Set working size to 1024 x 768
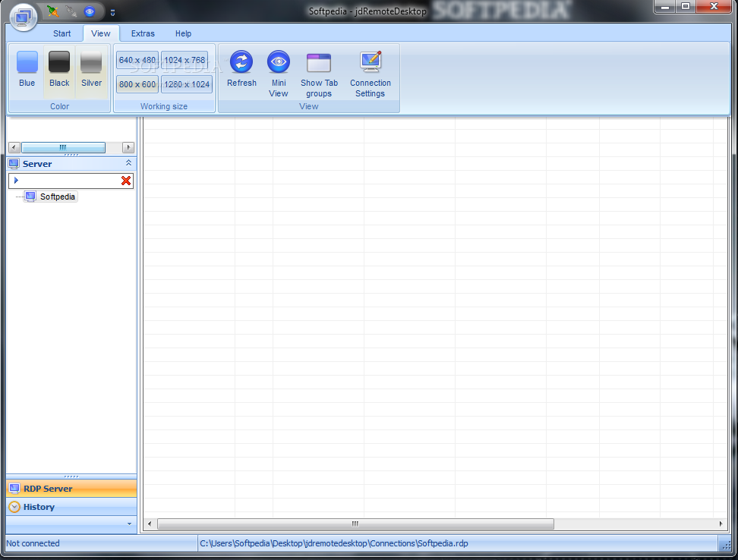Image resolution: width=738 pixels, height=560 pixels. pyautogui.click(x=184, y=60)
